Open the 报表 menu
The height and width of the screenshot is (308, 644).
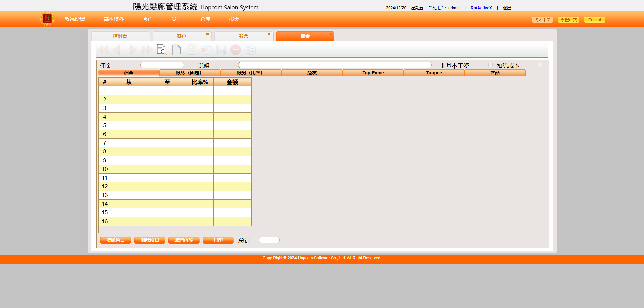pyautogui.click(x=234, y=19)
